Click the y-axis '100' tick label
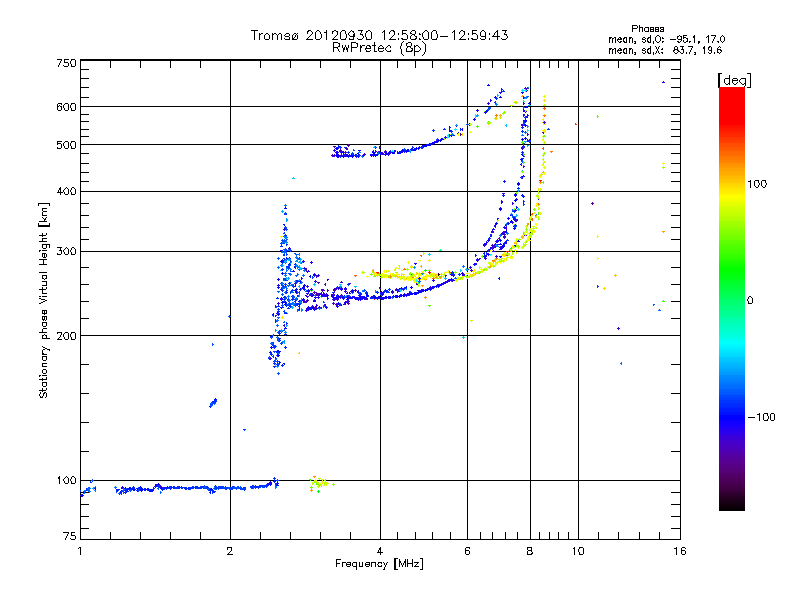 [x=66, y=481]
